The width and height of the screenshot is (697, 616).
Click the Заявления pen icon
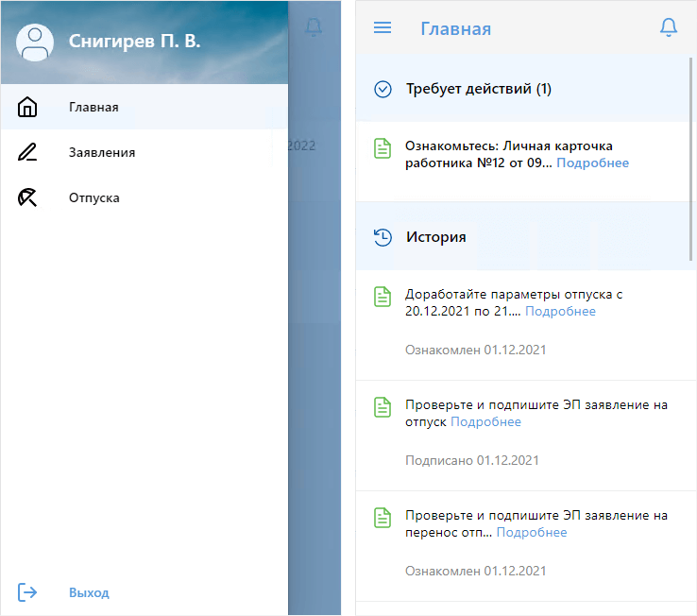[27, 152]
